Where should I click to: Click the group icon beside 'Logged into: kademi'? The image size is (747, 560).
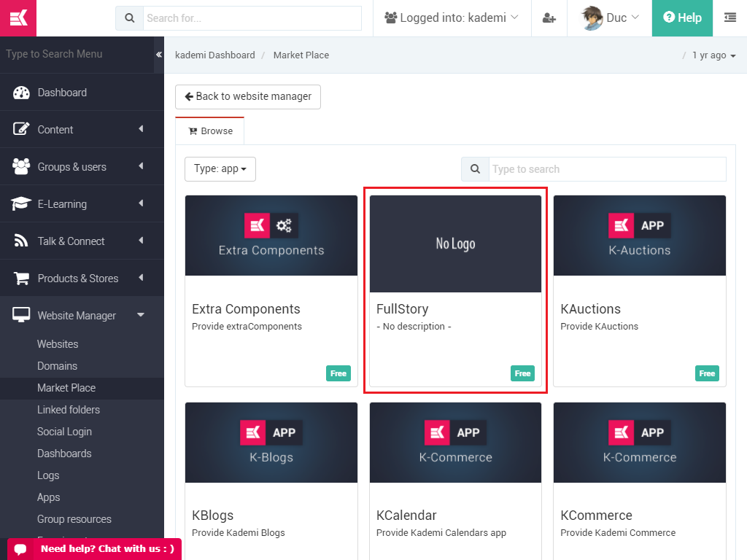click(391, 18)
